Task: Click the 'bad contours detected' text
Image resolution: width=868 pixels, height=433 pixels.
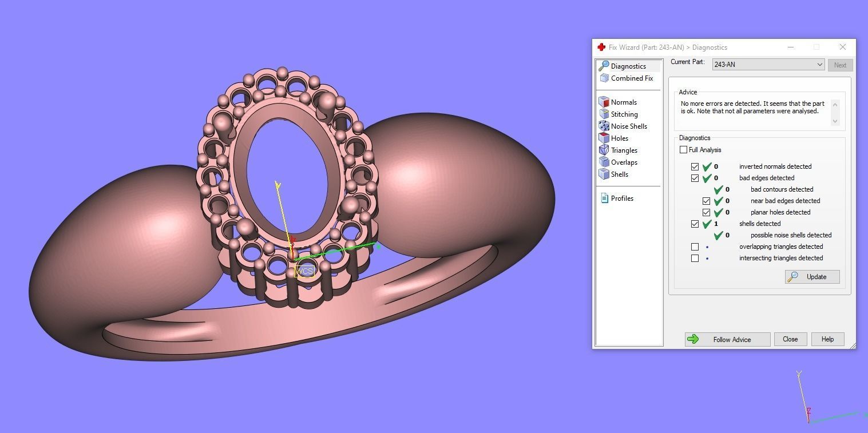Action: click(782, 189)
